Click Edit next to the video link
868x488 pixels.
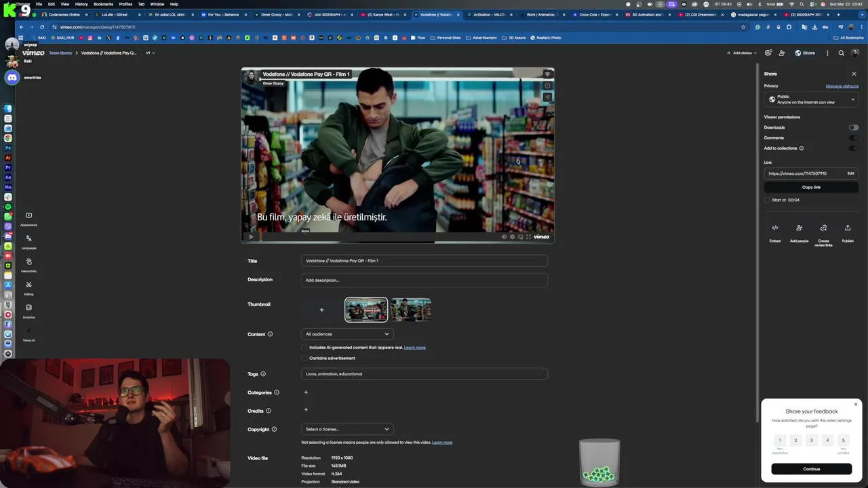(x=850, y=174)
